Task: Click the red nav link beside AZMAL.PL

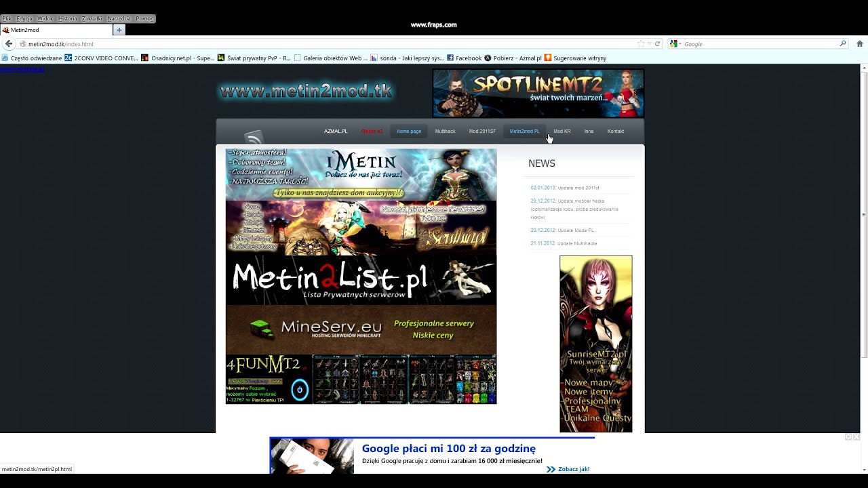Action: coord(372,131)
